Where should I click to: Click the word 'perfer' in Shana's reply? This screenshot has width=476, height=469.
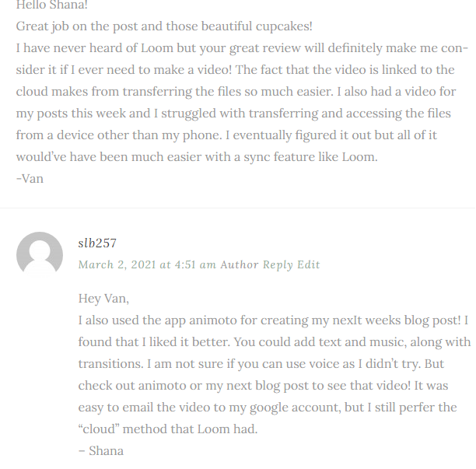[418, 408]
